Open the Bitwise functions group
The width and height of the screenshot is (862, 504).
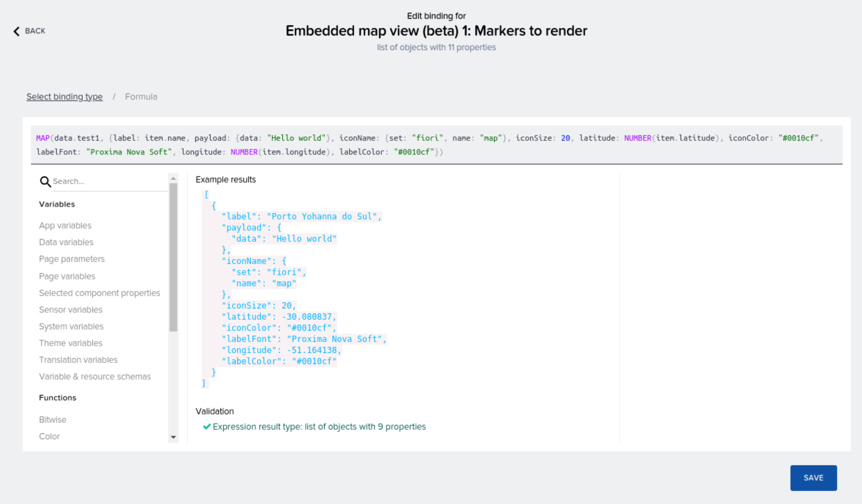52,419
